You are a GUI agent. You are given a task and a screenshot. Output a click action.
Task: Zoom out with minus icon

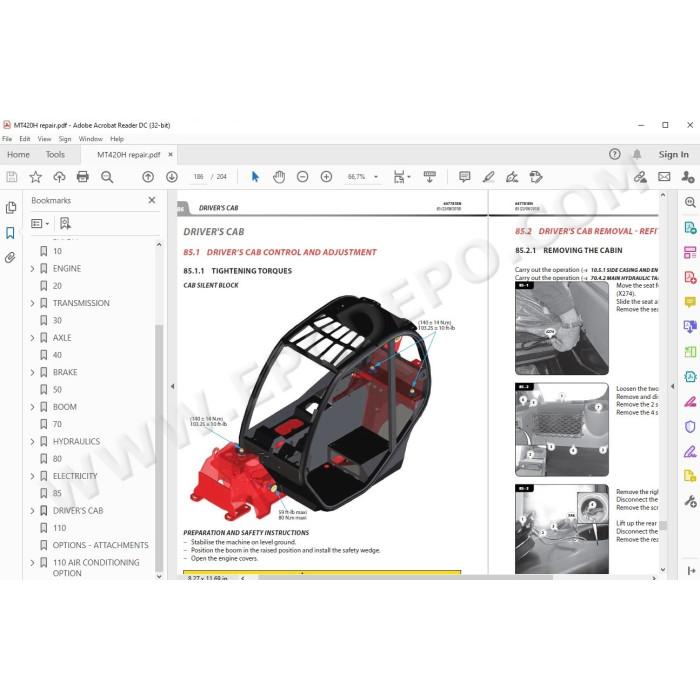pyautogui.click(x=303, y=177)
